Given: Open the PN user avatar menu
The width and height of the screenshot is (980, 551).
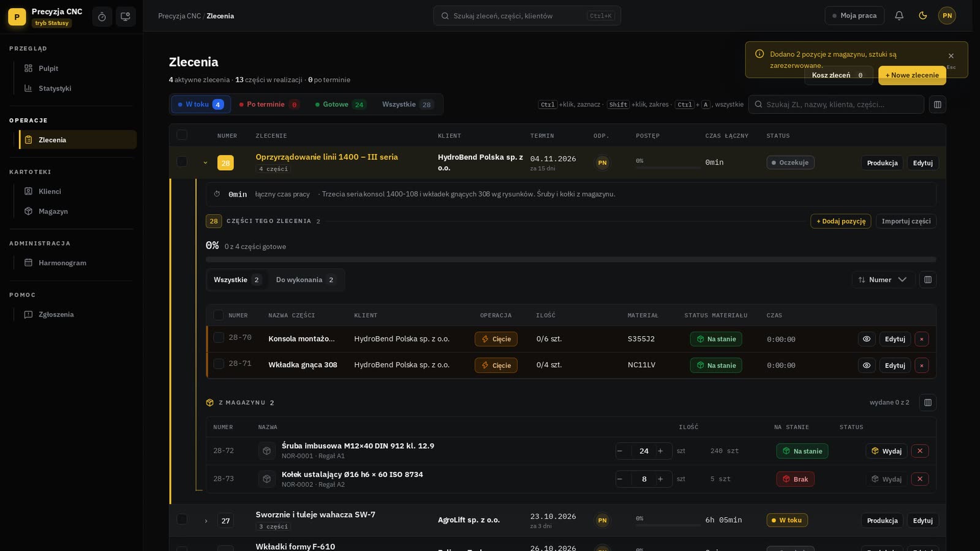Looking at the screenshot, I should pos(947,16).
